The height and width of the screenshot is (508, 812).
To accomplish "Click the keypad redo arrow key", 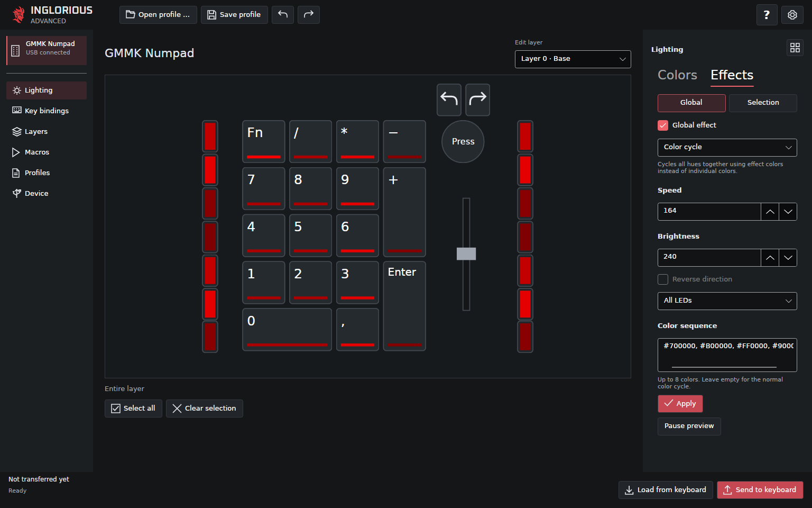I will point(477,99).
